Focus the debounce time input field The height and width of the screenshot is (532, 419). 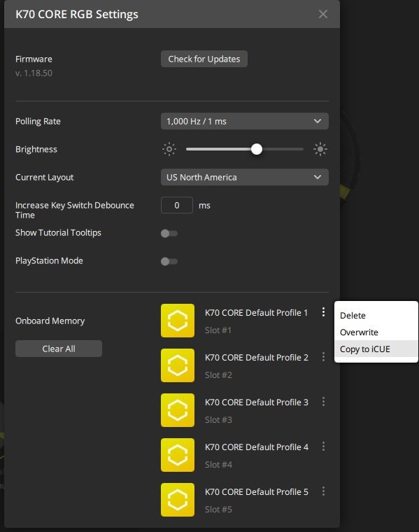[x=177, y=205]
